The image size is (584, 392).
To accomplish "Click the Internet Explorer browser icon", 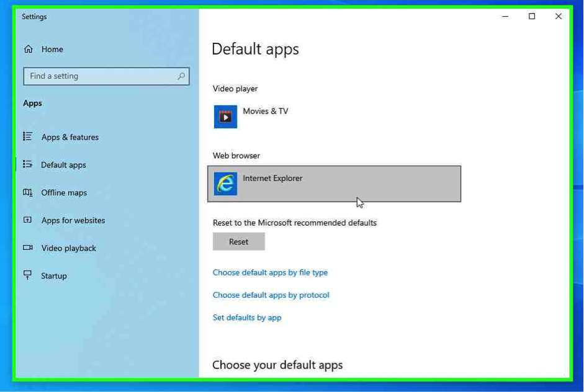I will [x=225, y=184].
